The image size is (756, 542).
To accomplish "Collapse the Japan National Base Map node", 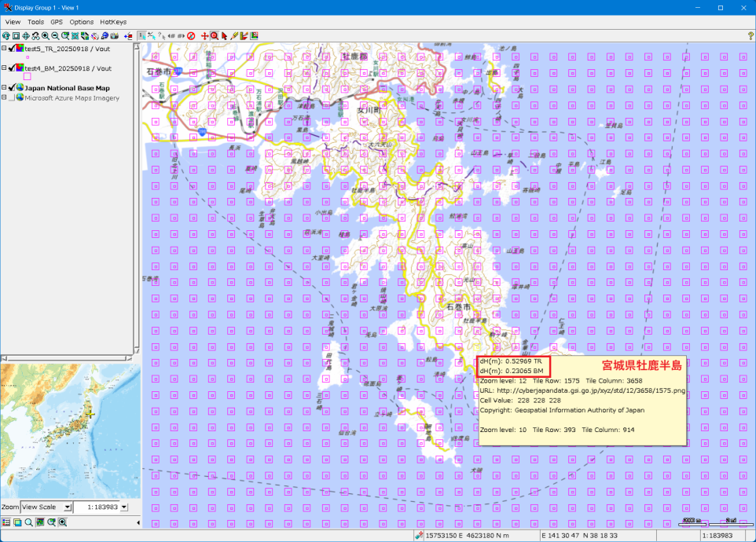I will 4,88.
